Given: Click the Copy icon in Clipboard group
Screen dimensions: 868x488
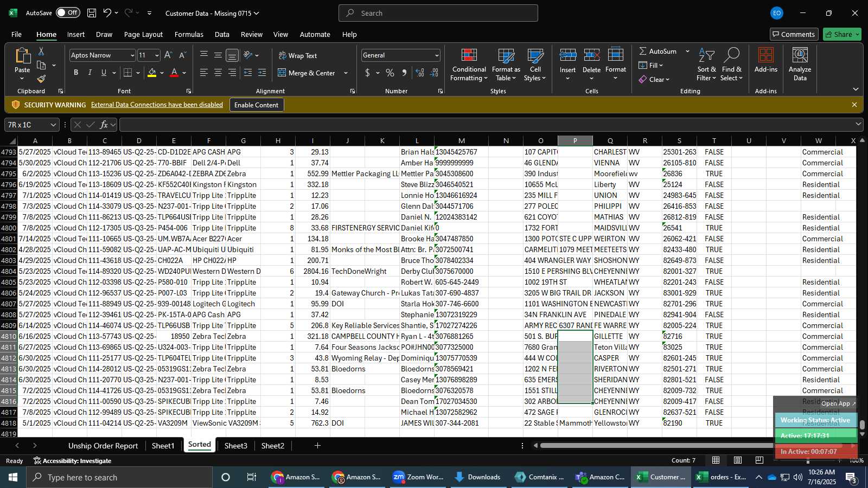Looking at the screenshot, I should pos(41,65).
